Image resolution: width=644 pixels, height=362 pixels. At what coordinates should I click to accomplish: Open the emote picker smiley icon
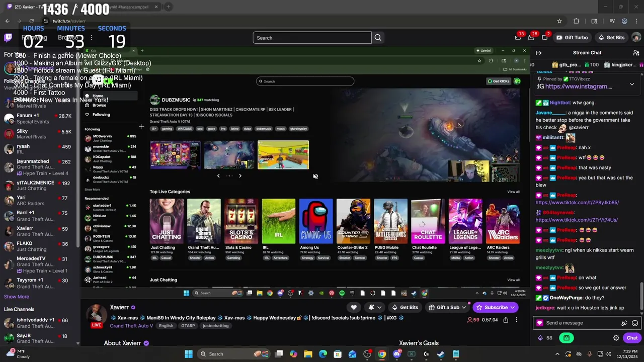point(635,323)
